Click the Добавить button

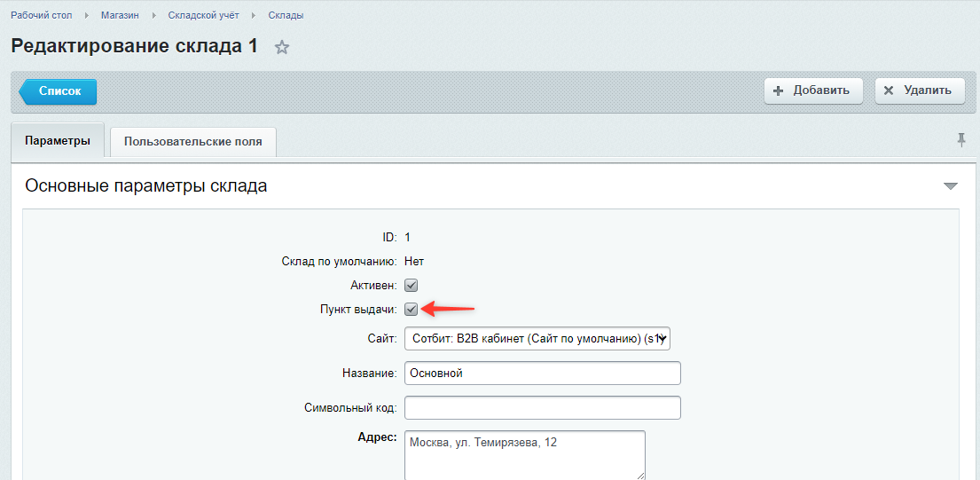coord(813,90)
